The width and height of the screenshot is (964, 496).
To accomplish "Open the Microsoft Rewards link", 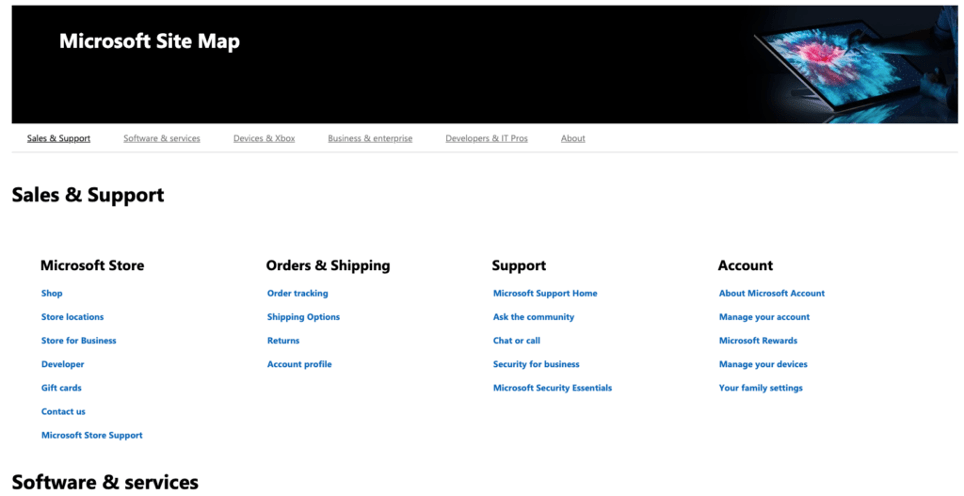I will pyautogui.click(x=758, y=341).
